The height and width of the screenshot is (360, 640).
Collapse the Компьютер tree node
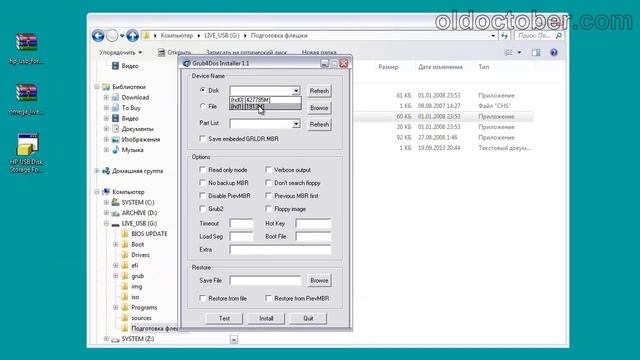click(97, 192)
